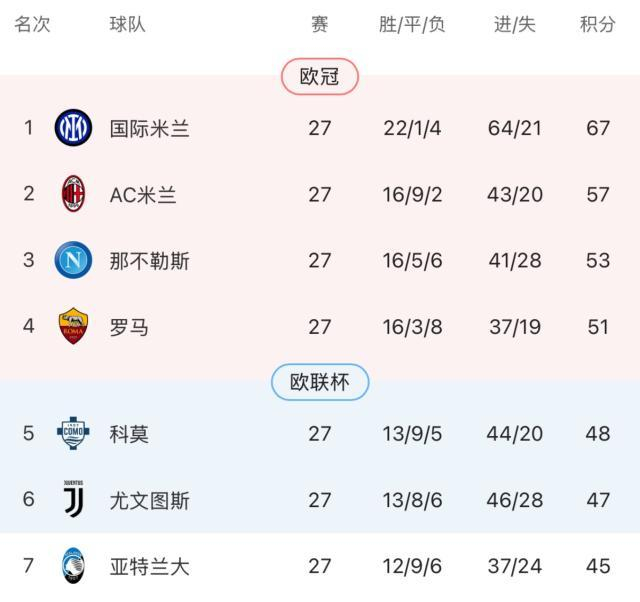Click the Atalanta club crest
The image size is (640, 602).
click(x=74, y=566)
